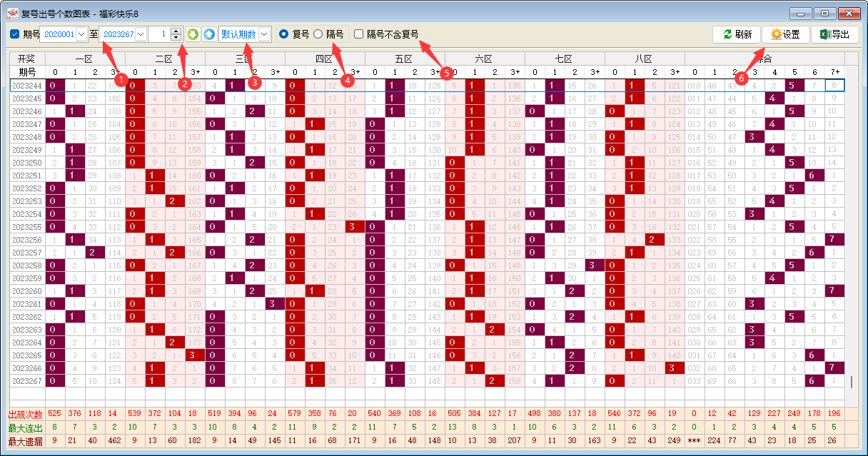Click the 五区 column group header
Viewport: 868px width, 456px height.
(404, 59)
